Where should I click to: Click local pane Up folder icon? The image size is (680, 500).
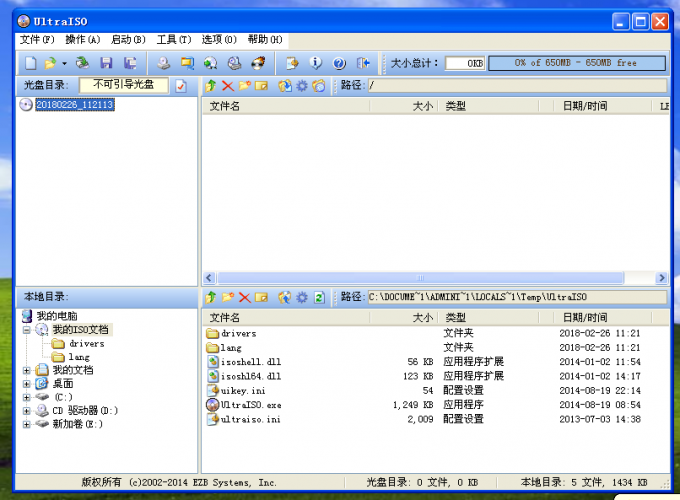point(211,297)
